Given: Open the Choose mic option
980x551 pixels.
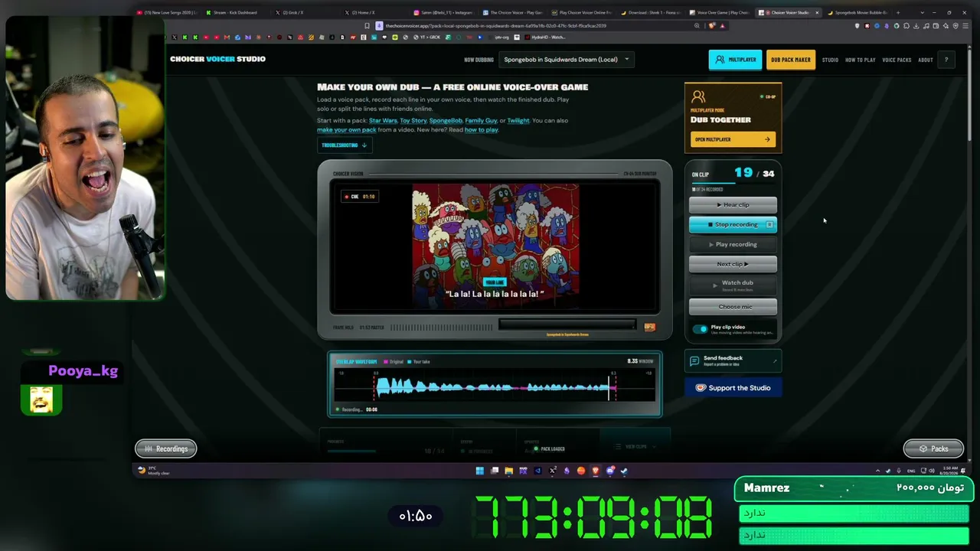Looking at the screenshot, I should pyautogui.click(x=733, y=307).
